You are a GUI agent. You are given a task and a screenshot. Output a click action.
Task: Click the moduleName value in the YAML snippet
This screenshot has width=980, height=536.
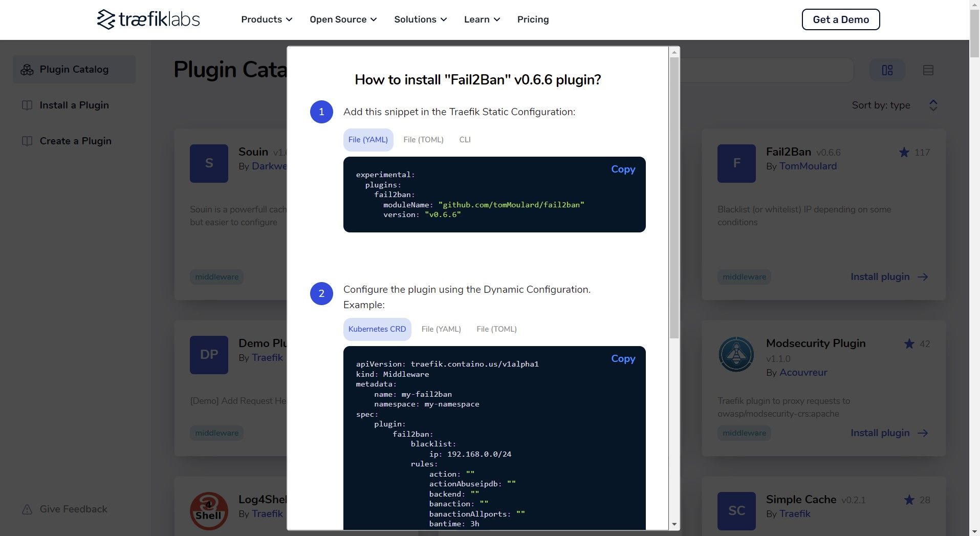pos(511,205)
